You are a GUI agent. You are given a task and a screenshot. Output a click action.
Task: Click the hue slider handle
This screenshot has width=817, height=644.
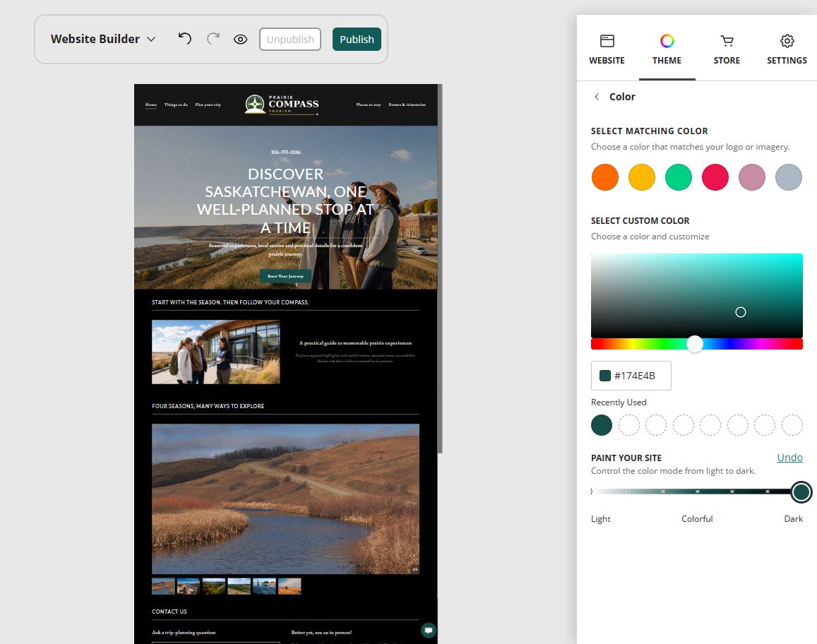(695, 344)
